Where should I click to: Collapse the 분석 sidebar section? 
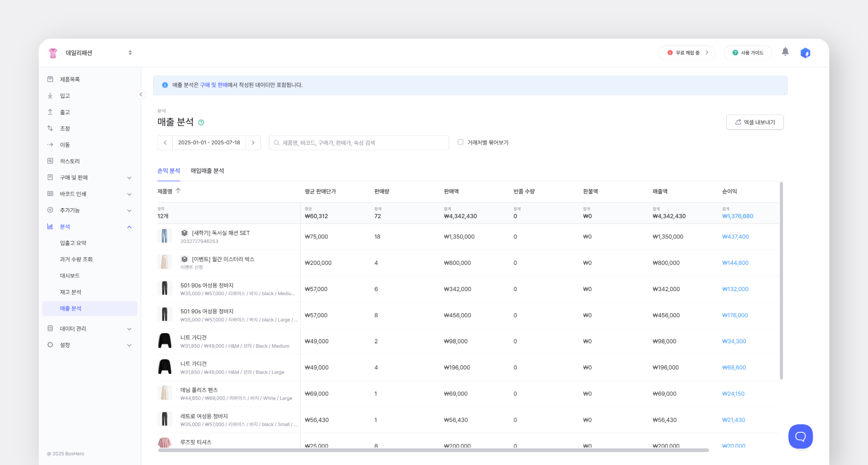129,227
